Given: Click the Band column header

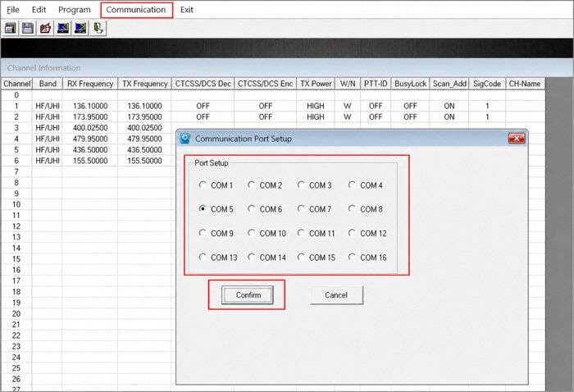Looking at the screenshot, I should point(48,84).
